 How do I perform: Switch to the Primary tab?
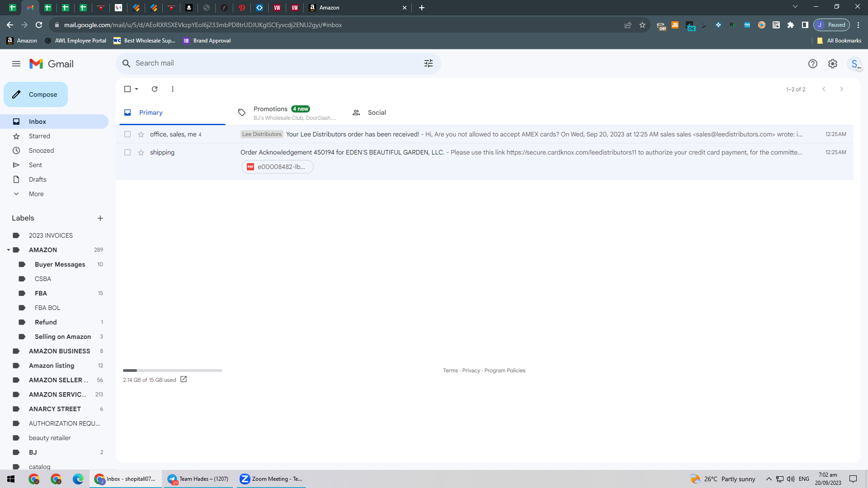[172, 113]
